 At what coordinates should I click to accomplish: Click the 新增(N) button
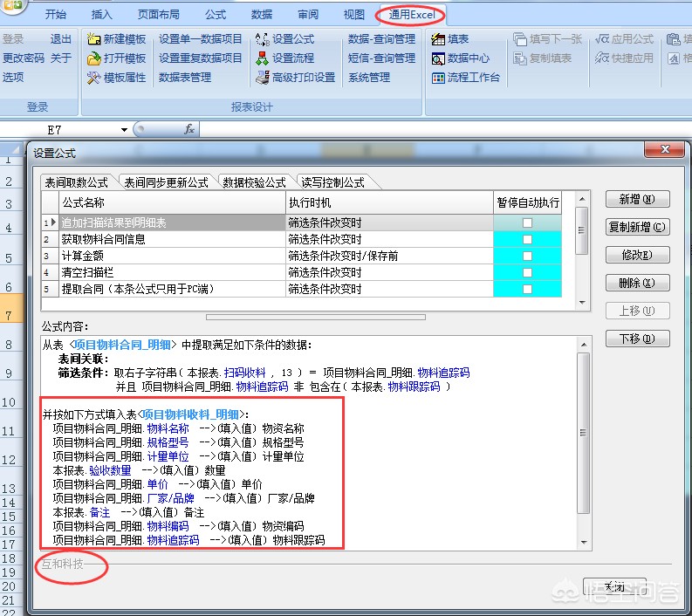click(637, 199)
